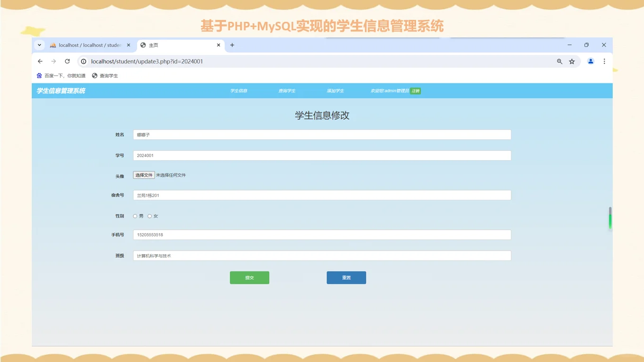The height and width of the screenshot is (362, 644).
Task: Click the browser back arrow
Action: (x=40, y=61)
